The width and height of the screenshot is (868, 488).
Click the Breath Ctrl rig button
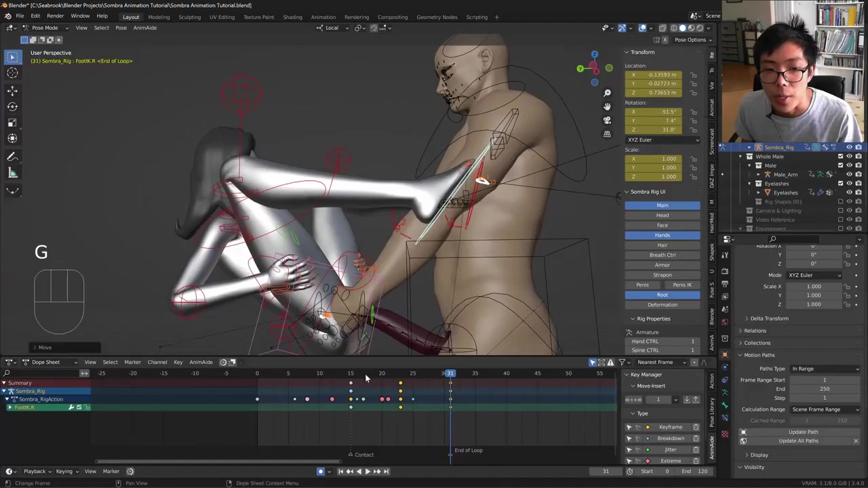point(662,255)
